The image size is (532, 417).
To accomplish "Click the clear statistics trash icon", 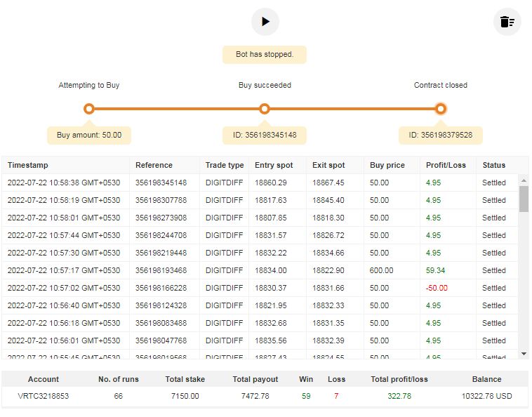I will 507,22.
